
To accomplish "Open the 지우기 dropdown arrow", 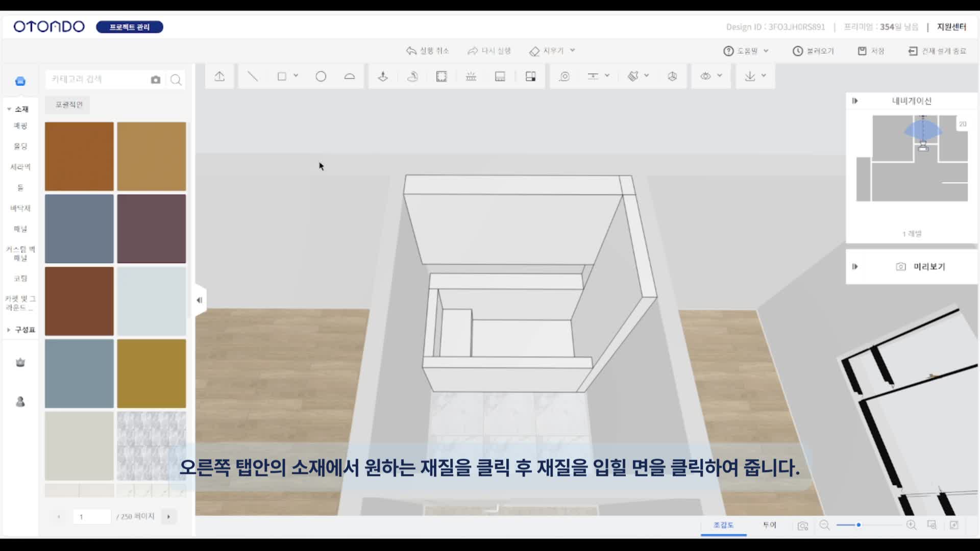I will [x=573, y=51].
